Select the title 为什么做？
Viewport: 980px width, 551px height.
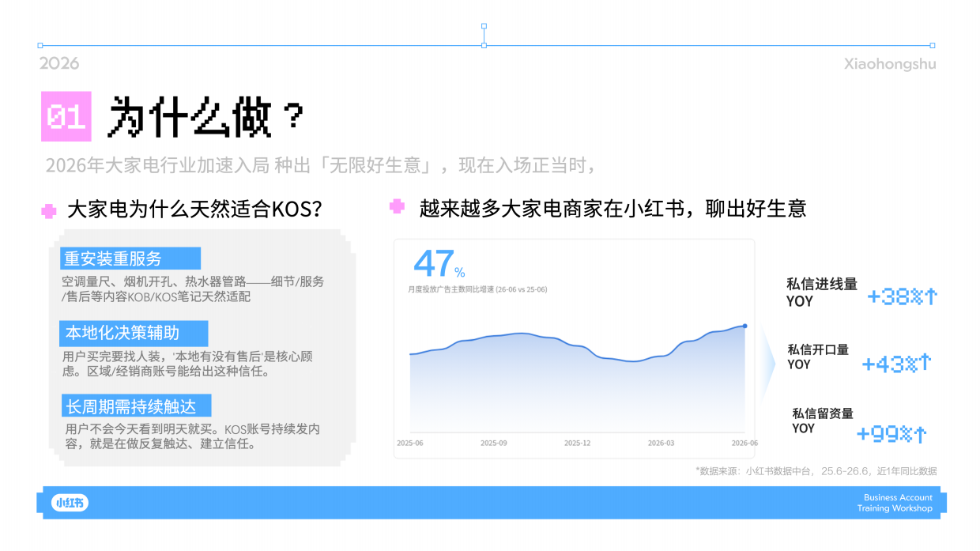point(206,118)
